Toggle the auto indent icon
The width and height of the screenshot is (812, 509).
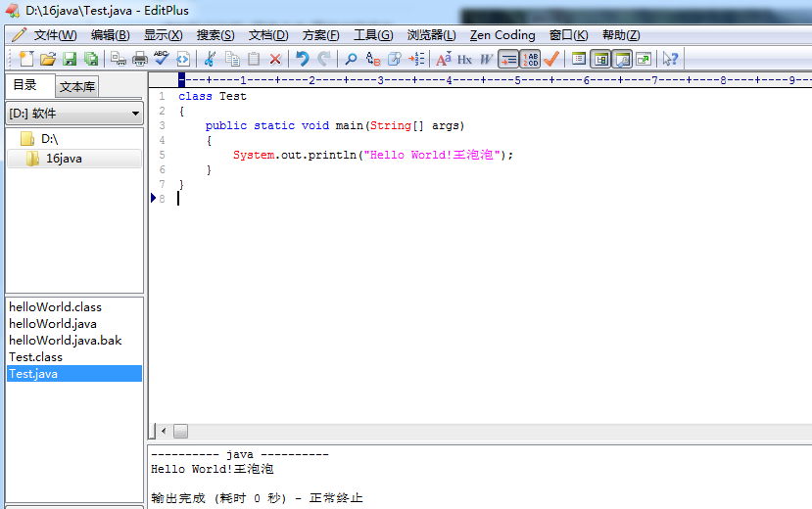coord(508,59)
